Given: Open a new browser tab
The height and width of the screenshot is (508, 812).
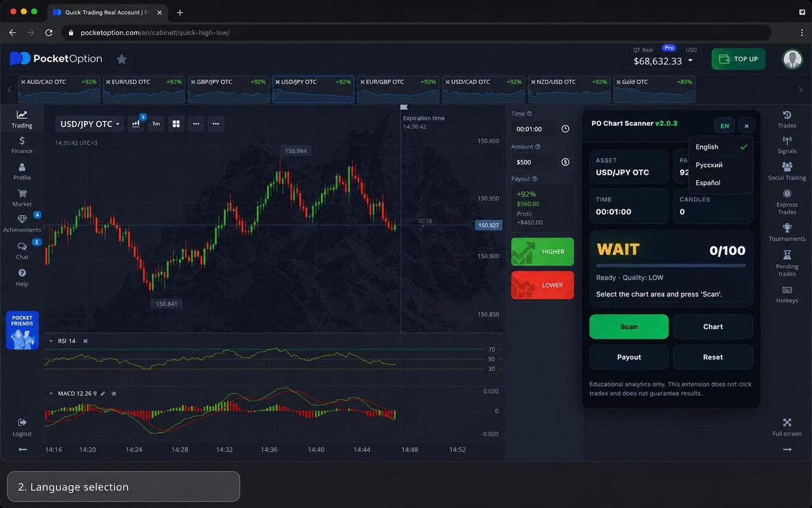Looking at the screenshot, I should point(180,12).
